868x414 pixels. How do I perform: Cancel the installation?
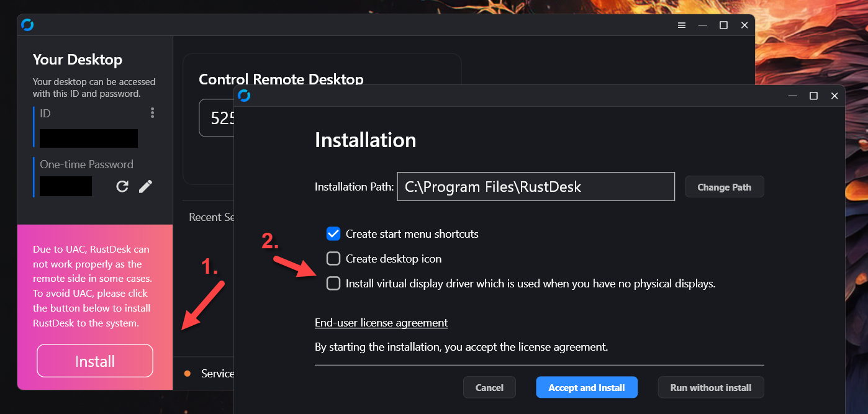(x=489, y=387)
